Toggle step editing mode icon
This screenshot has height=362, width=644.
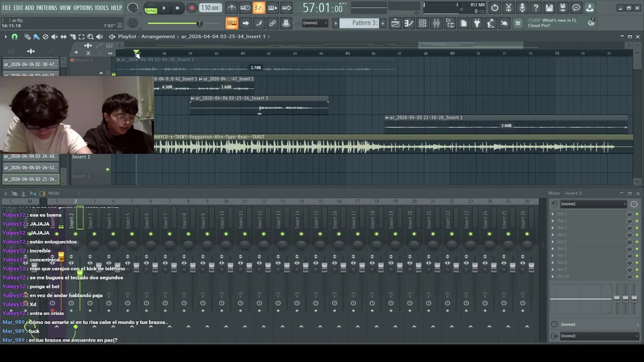(x=259, y=23)
